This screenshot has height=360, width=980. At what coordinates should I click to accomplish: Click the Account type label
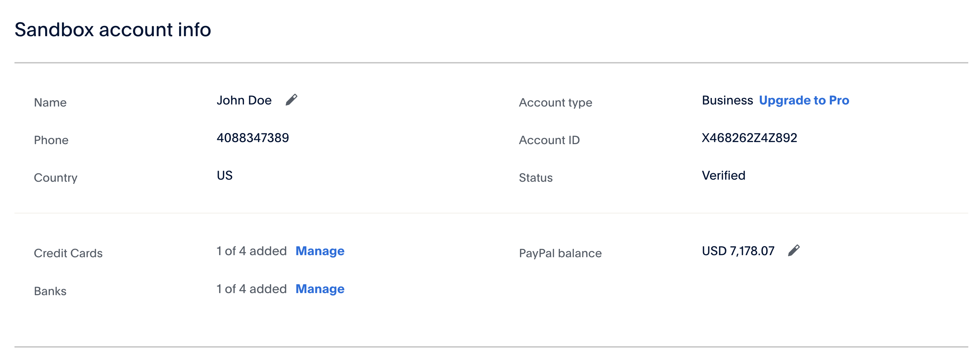(x=555, y=103)
